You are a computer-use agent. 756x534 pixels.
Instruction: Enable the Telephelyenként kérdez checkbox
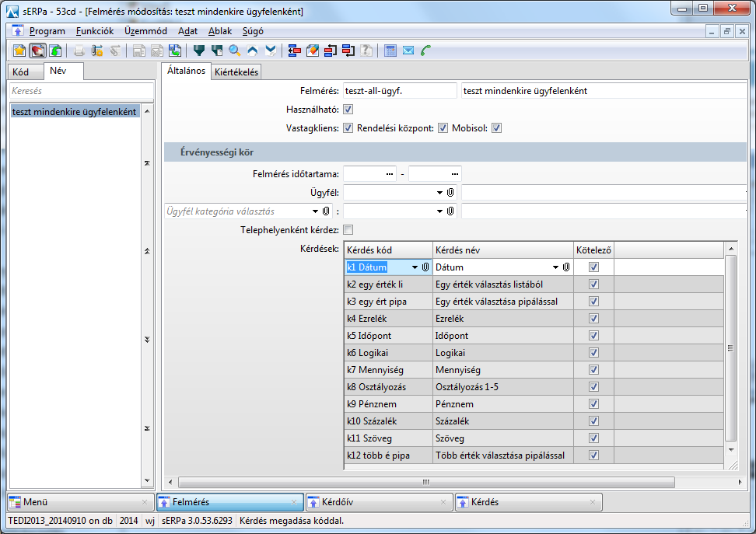pyautogui.click(x=348, y=230)
